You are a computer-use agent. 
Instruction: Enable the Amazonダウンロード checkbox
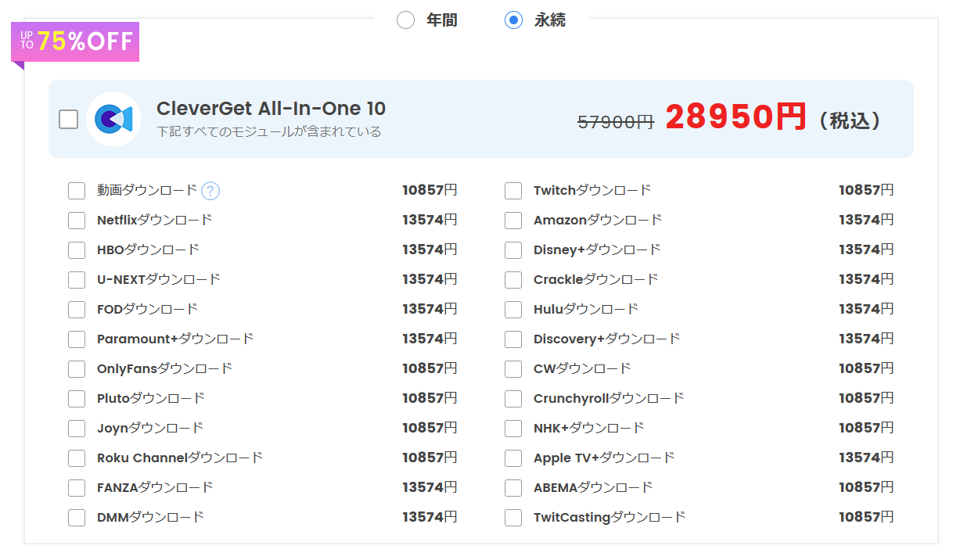coord(513,221)
